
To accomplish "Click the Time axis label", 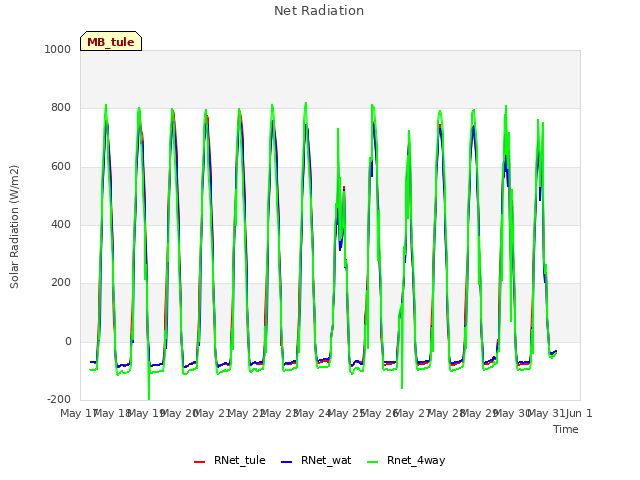I will (x=566, y=429).
